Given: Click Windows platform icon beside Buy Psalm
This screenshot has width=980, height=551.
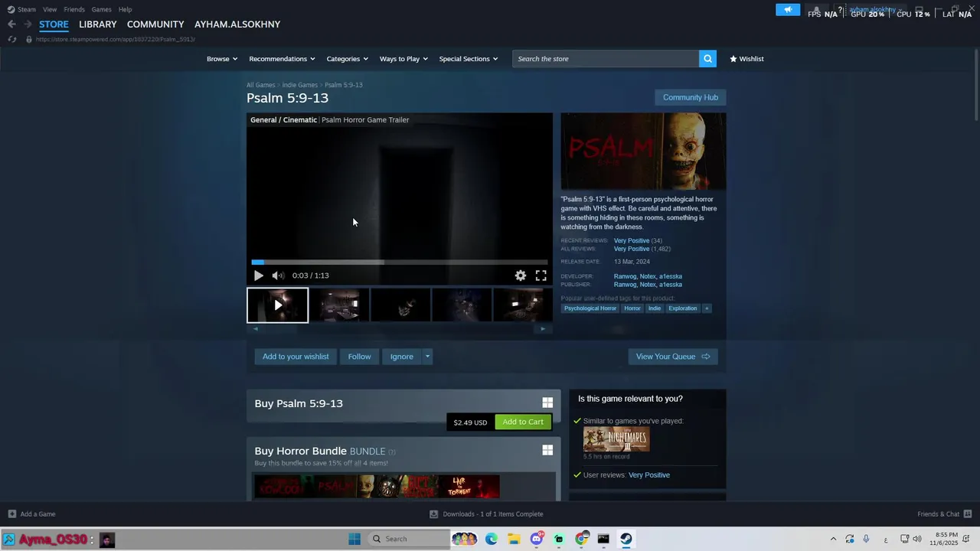Looking at the screenshot, I should (x=547, y=403).
